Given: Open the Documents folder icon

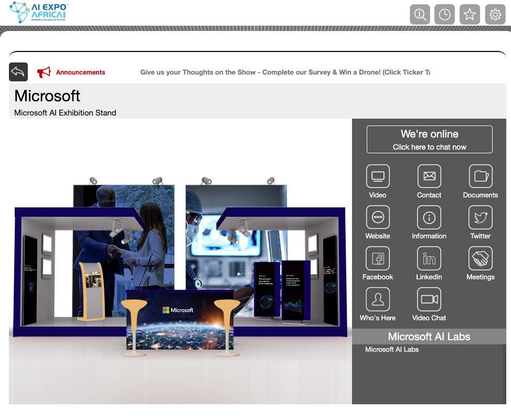Looking at the screenshot, I should pos(481,176).
